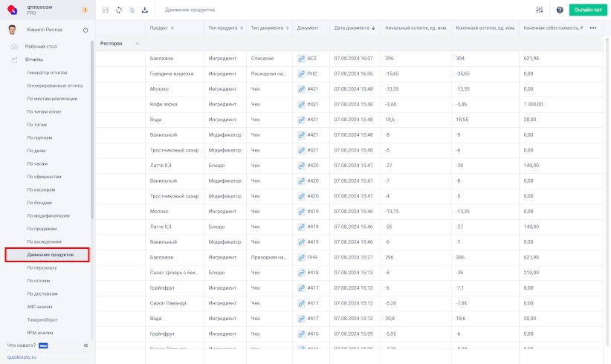Open link icon for Молоко #419 row

click(x=301, y=212)
